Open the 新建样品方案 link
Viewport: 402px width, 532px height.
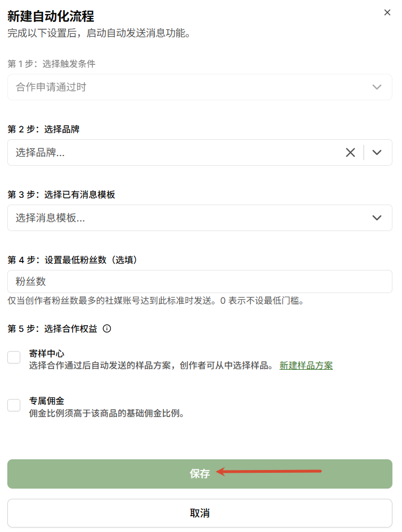click(x=306, y=365)
